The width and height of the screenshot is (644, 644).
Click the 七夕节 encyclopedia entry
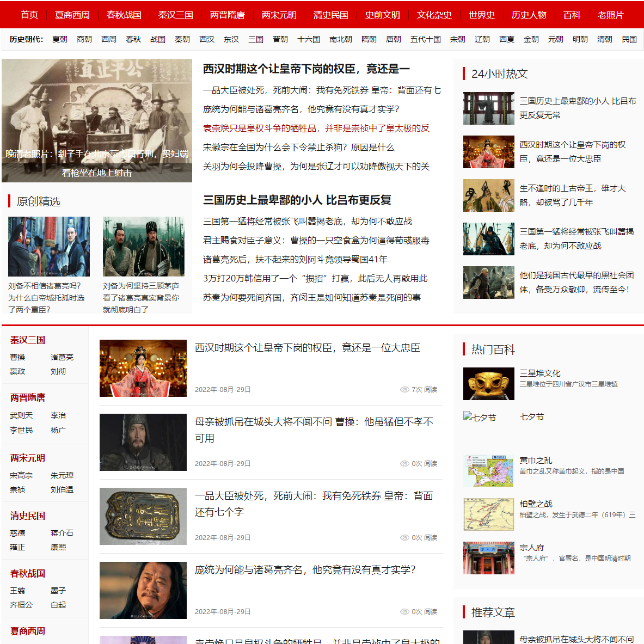tap(532, 416)
